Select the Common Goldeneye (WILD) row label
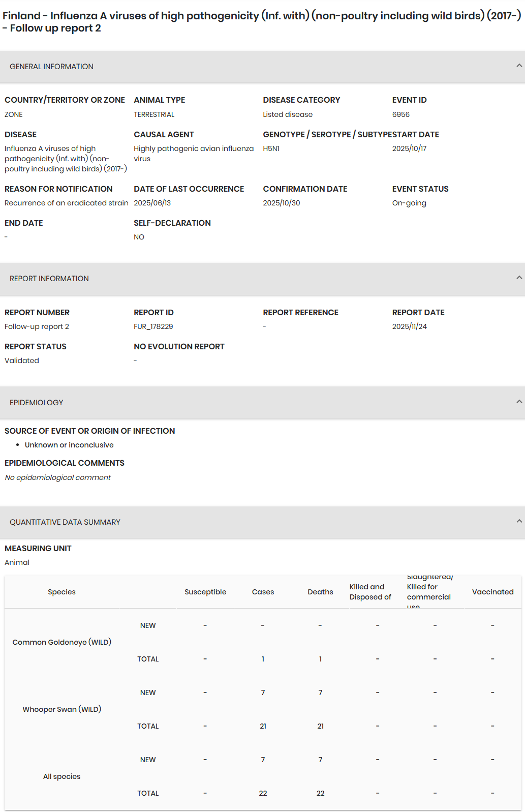Viewport: 525px width, 812px height. 61,642
